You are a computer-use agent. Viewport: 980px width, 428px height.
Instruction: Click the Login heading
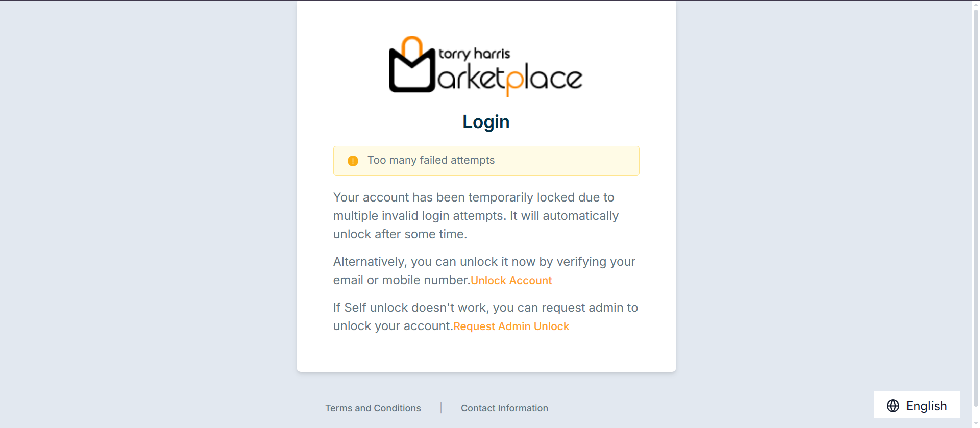[486, 122]
